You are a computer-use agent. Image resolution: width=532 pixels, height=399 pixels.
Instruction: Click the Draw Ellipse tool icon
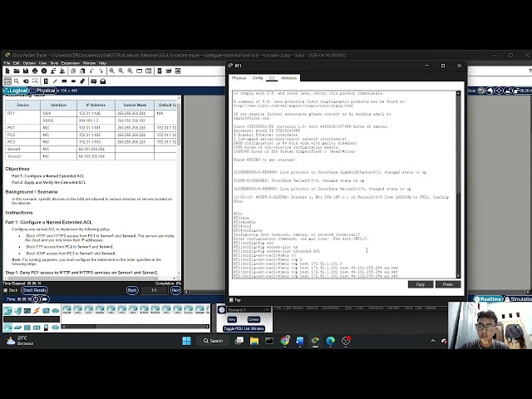pyautogui.click(x=73, y=81)
